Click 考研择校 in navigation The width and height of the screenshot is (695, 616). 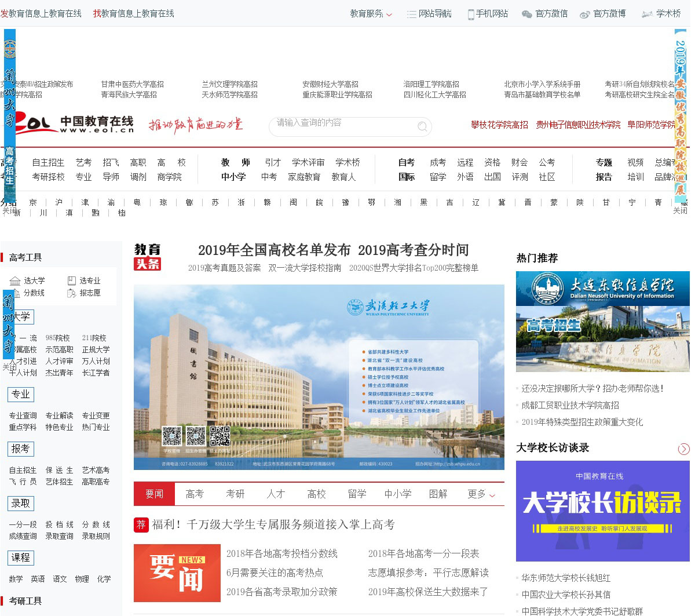(x=48, y=177)
